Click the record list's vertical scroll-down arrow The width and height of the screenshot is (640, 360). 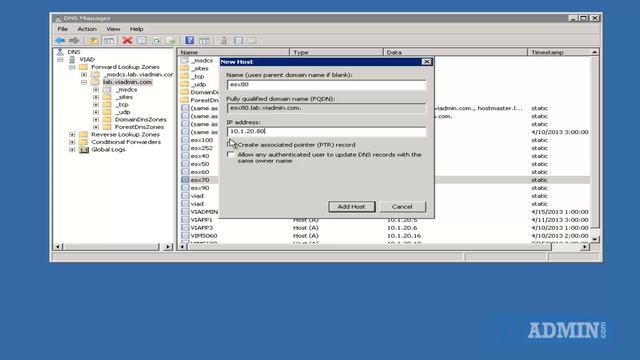(595, 240)
